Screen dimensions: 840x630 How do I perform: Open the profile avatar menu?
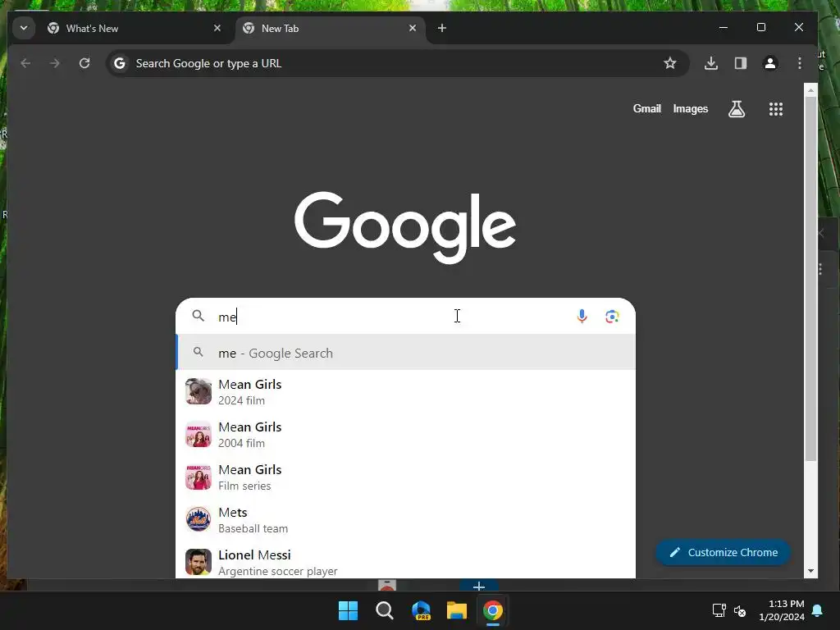(x=769, y=63)
